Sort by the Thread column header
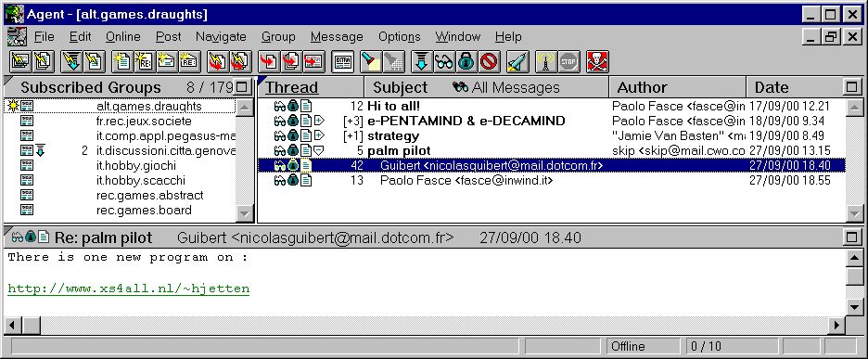 (x=312, y=87)
